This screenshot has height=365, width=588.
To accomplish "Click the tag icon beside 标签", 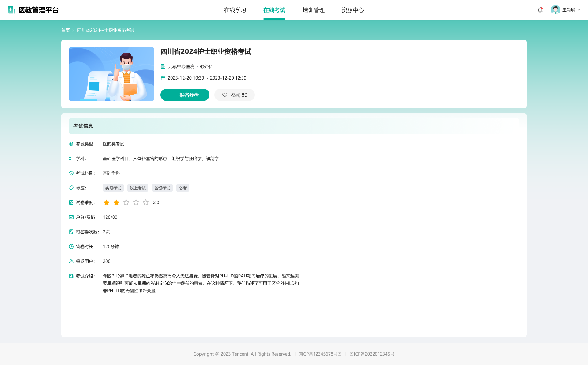I will 71,188.
